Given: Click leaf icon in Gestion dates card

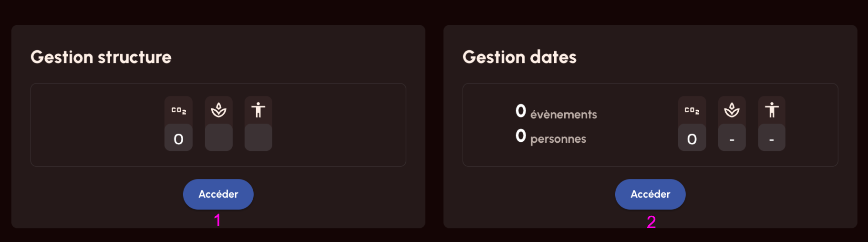Looking at the screenshot, I should click(x=732, y=110).
